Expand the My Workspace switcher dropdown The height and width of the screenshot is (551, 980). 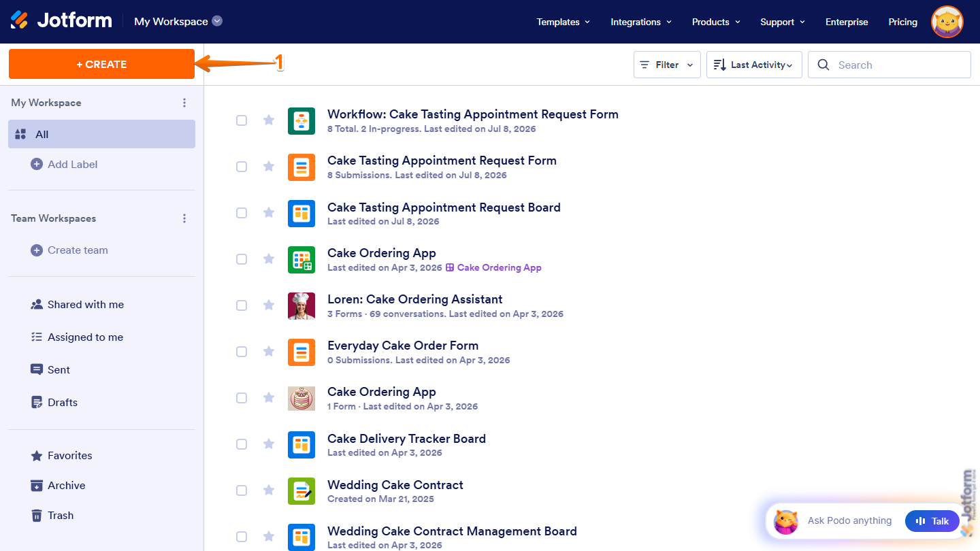coord(179,21)
